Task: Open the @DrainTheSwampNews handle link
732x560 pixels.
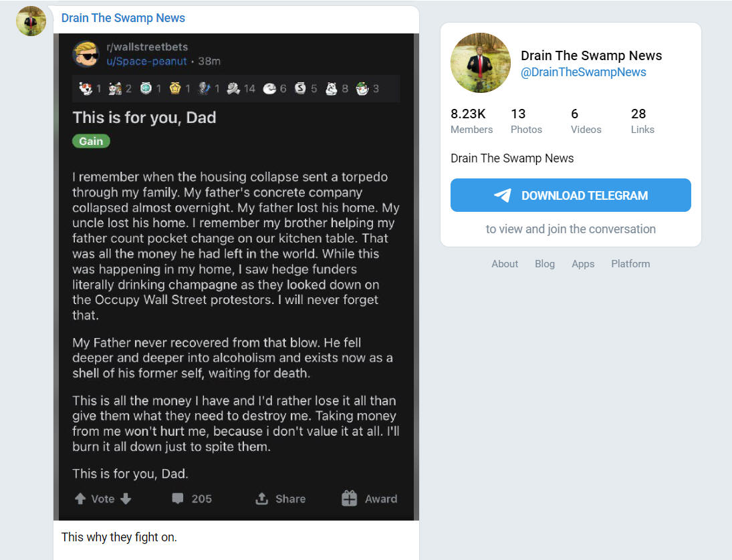Action: 584,72
